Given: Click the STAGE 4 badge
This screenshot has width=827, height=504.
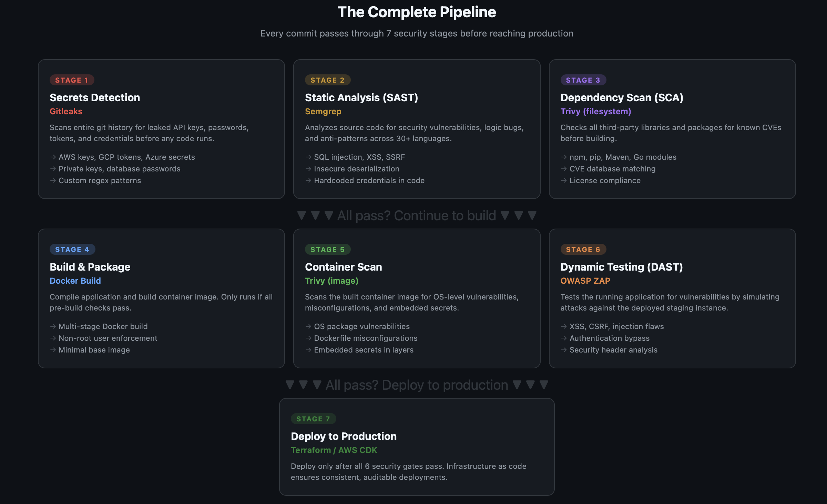Looking at the screenshot, I should pyautogui.click(x=72, y=250).
